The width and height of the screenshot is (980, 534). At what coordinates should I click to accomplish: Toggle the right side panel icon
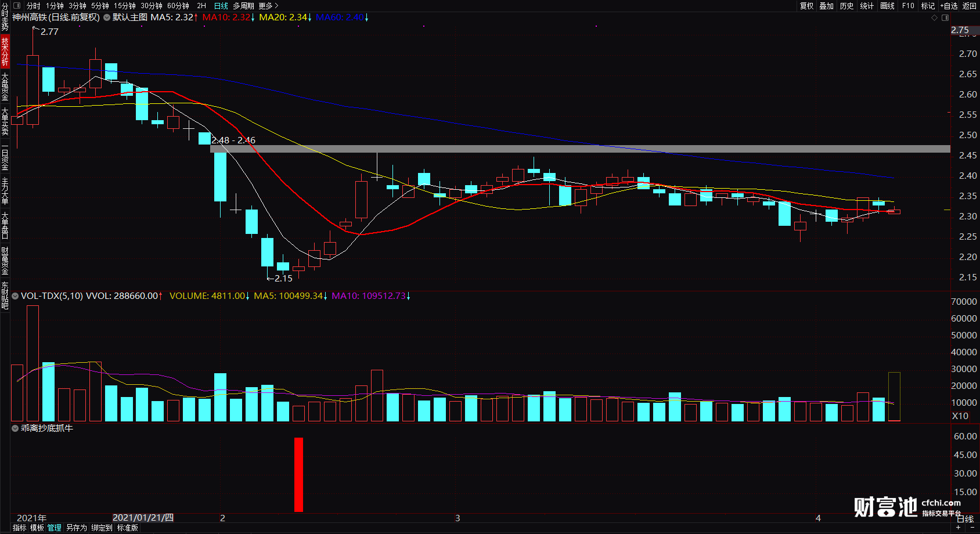point(945,18)
